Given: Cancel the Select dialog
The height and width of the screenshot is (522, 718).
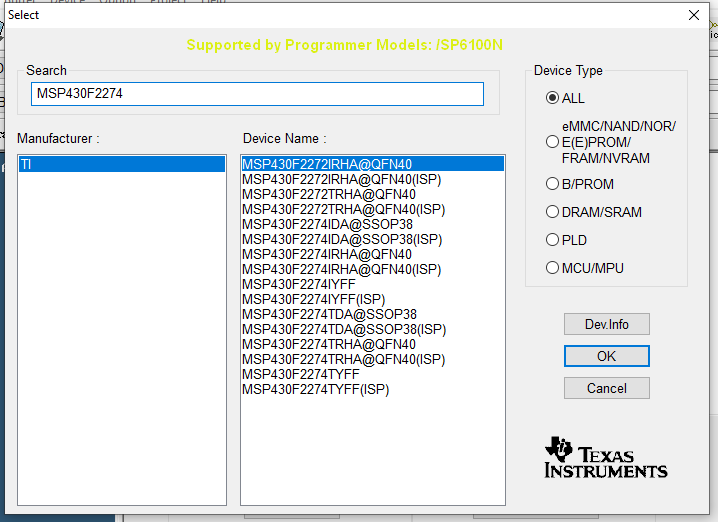Looking at the screenshot, I should (606, 388).
